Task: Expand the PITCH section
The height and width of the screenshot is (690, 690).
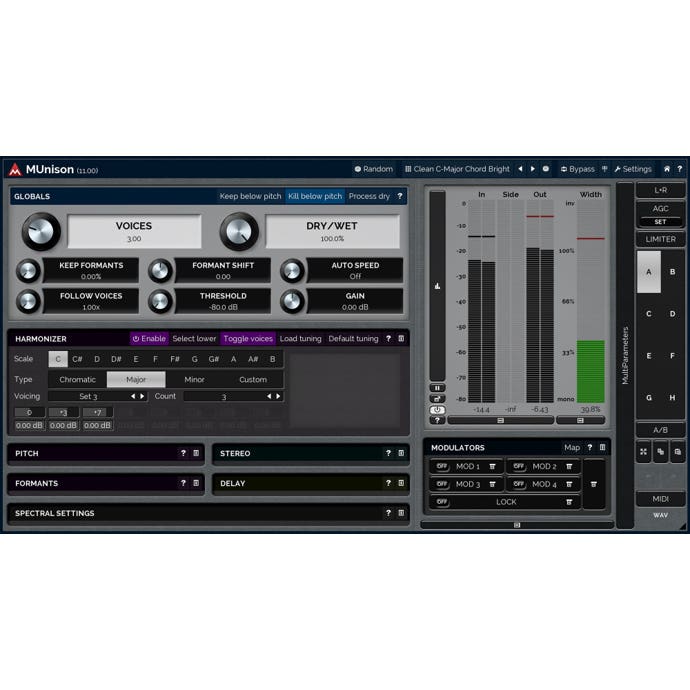Action: point(106,453)
